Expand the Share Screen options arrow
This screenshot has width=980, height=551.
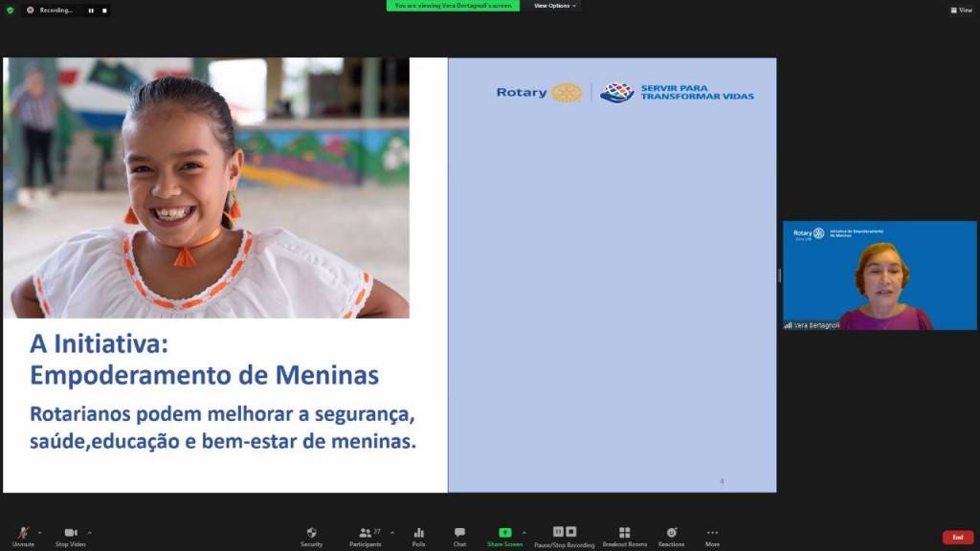tap(523, 532)
